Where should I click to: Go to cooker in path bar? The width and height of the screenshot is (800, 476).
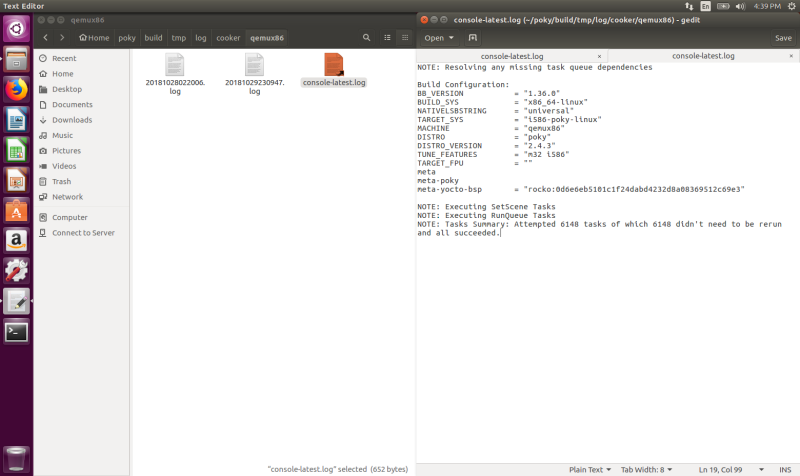[x=228, y=38]
